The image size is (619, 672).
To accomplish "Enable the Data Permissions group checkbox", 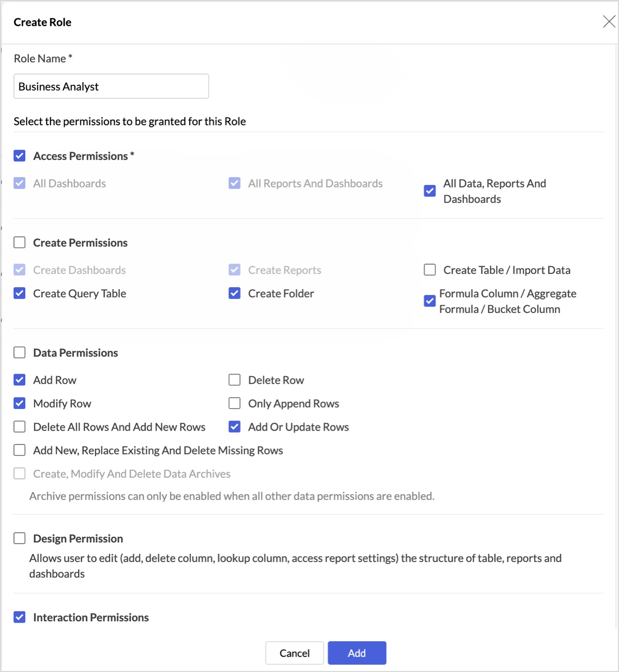I will click(20, 352).
